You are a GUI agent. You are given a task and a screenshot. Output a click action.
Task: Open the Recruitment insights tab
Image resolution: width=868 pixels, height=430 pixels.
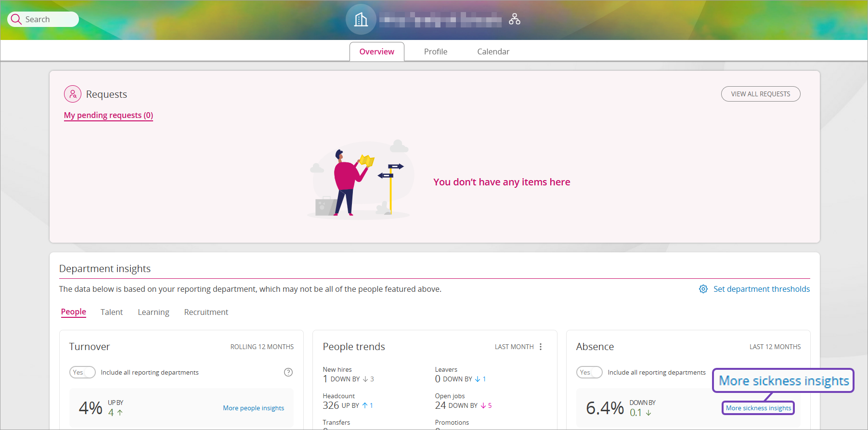pos(206,312)
